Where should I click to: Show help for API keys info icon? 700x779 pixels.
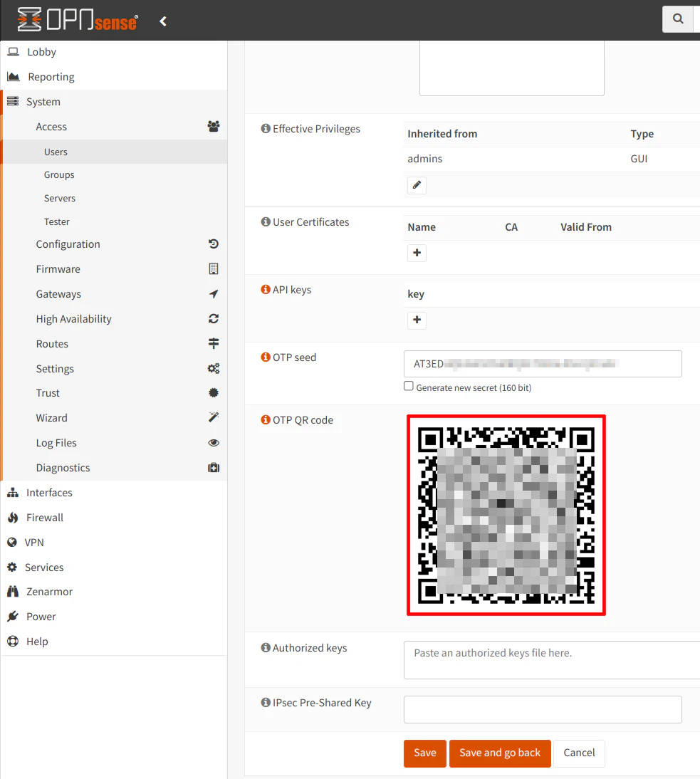pos(266,289)
